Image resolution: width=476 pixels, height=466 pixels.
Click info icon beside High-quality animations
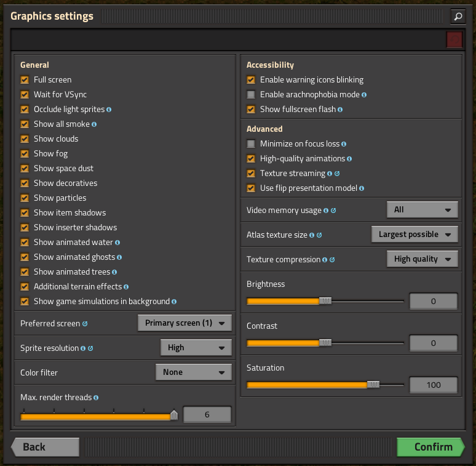[x=349, y=159]
